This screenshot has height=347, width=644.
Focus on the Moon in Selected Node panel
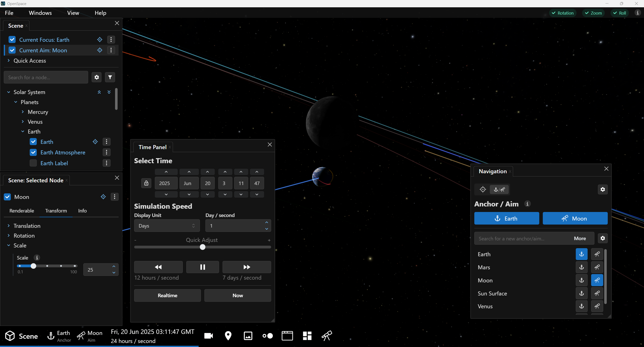pos(103,197)
